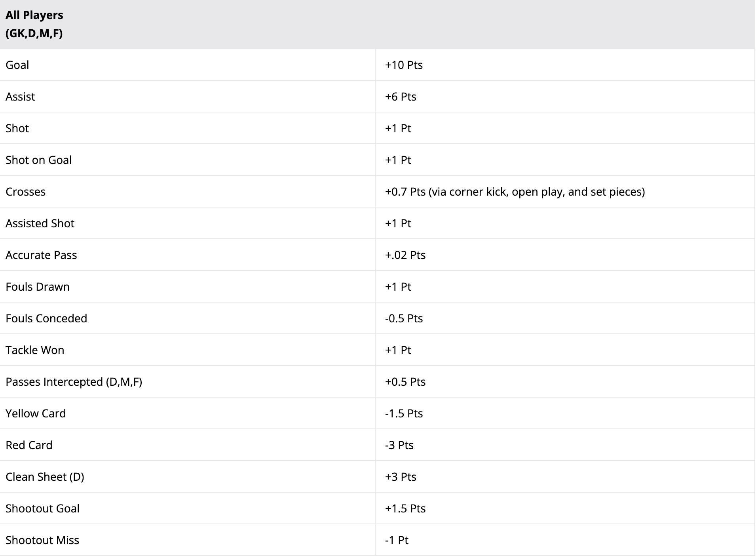Viewport: 756px width, 556px height.
Task: Select the Yellow Card label
Action: 36,413
